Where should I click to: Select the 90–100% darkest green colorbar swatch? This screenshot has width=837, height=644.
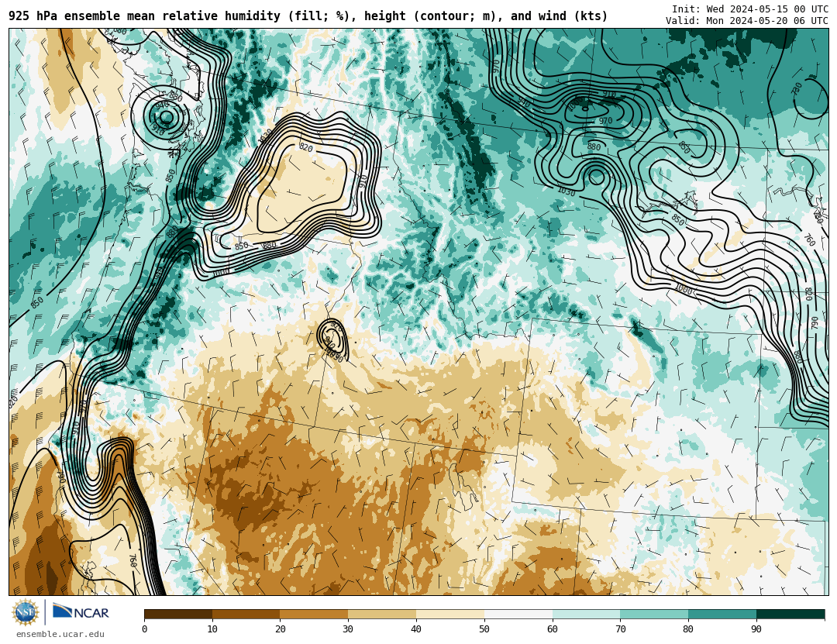pos(790,614)
